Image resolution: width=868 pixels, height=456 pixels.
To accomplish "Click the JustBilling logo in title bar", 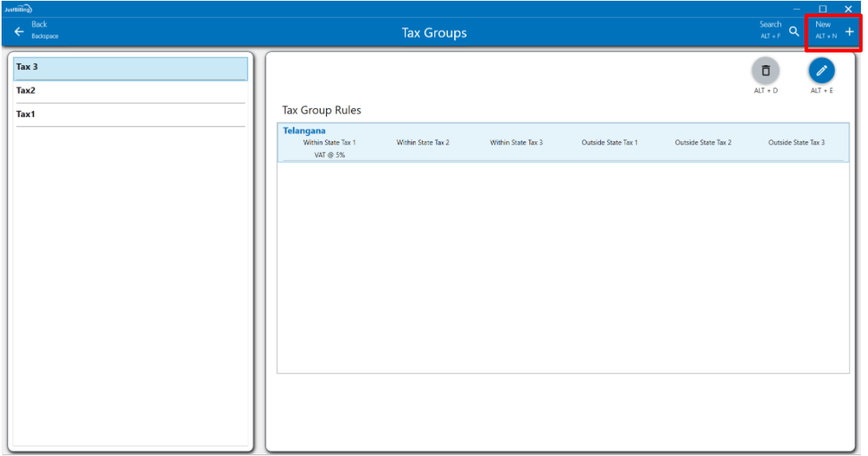I will (x=18, y=9).
